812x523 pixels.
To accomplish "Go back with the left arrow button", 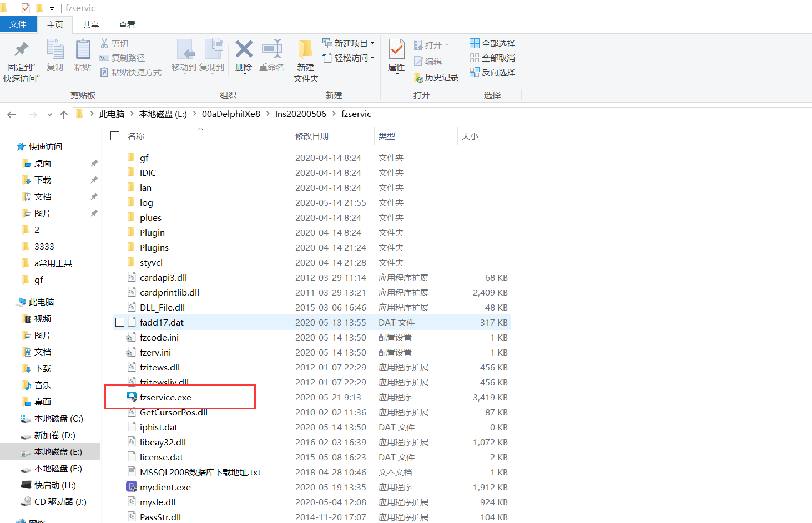I will (12, 115).
